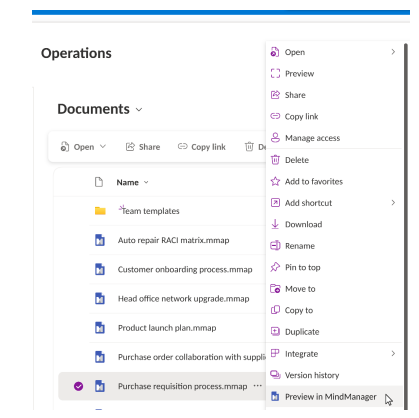
Task: Click the file type column header icon
Action: (x=99, y=182)
